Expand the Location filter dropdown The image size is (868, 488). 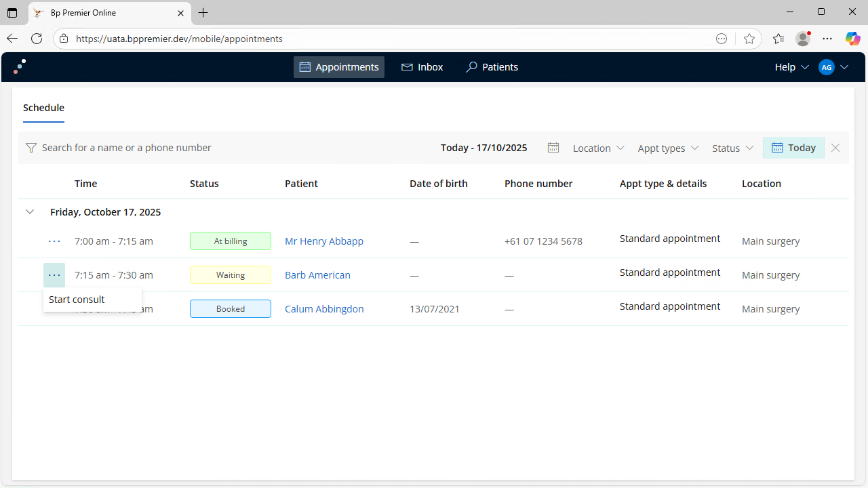598,148
